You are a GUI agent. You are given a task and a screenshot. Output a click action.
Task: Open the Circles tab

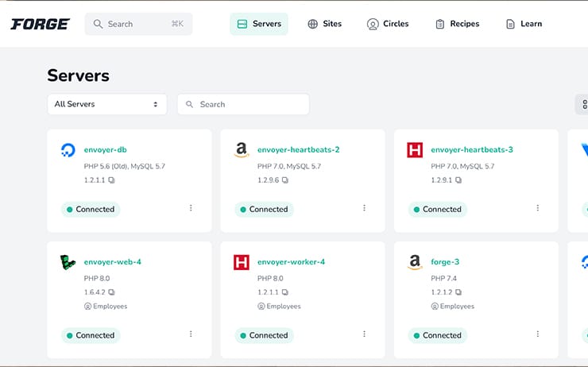click(388, 24)
